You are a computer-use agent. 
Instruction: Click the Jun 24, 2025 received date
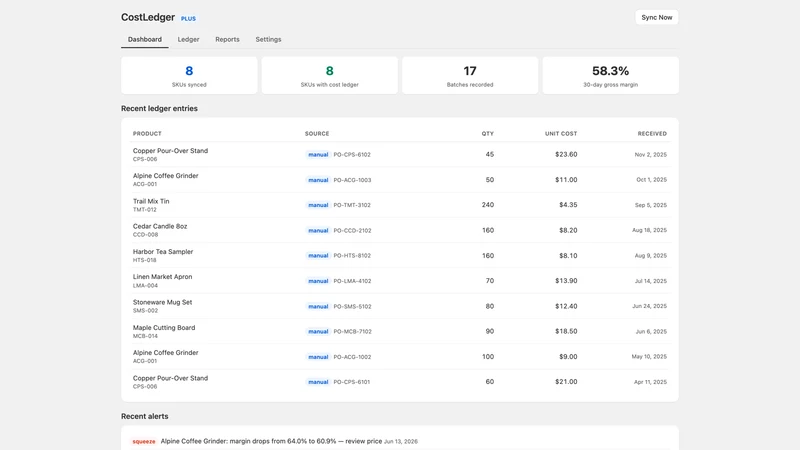pyautogui.click(x=649, y=307)
